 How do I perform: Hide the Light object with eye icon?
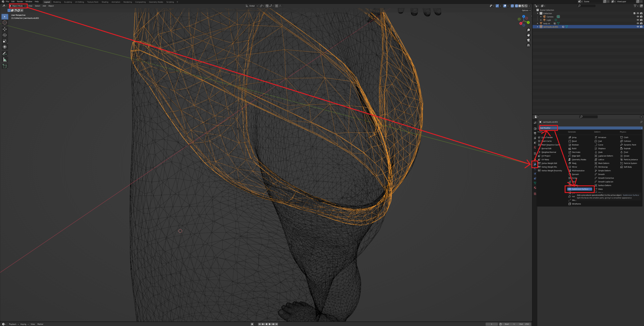click(x=638, y=20)
